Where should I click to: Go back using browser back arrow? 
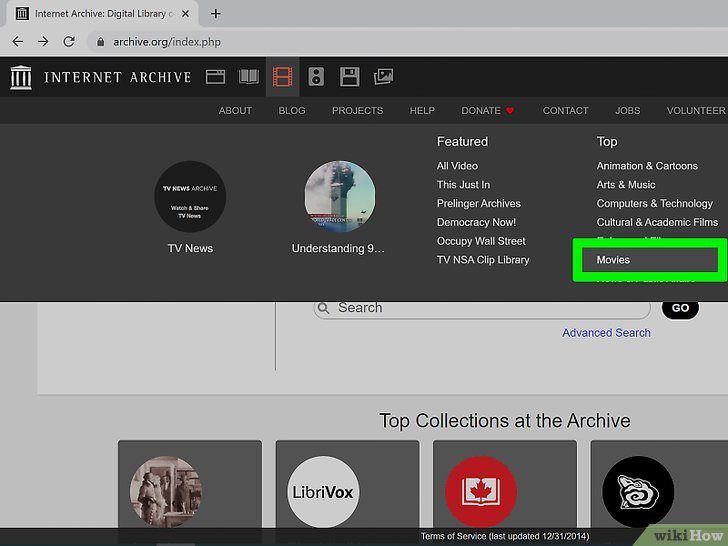[18, 42]
